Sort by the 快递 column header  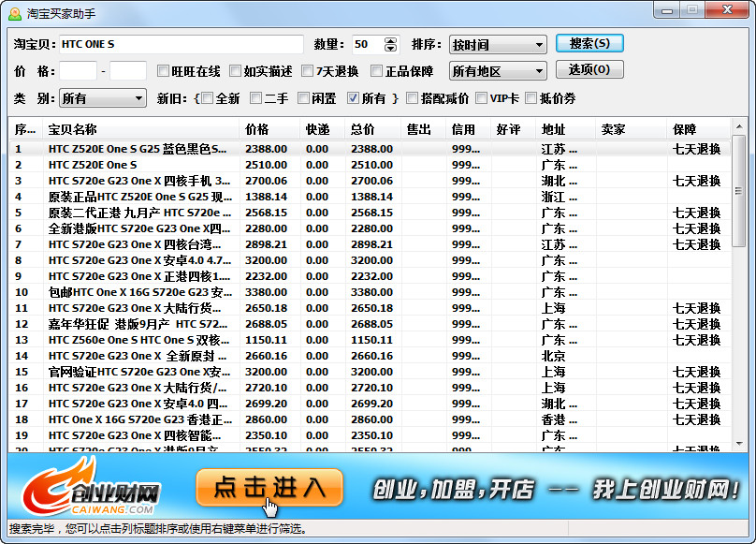(x=323, y=129)
